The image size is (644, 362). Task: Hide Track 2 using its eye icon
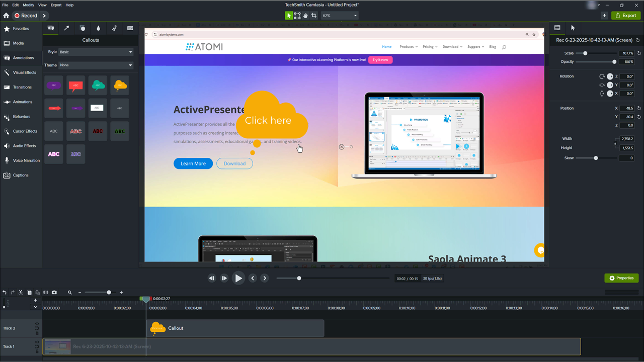click(x=37, y=325)
